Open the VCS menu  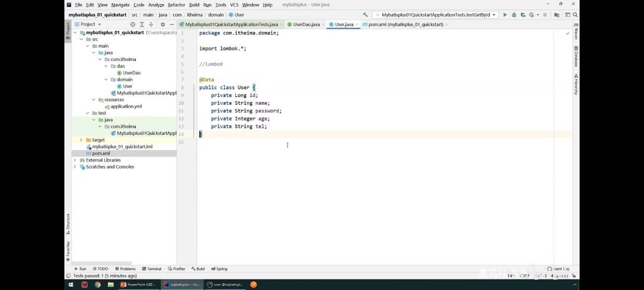234,5
